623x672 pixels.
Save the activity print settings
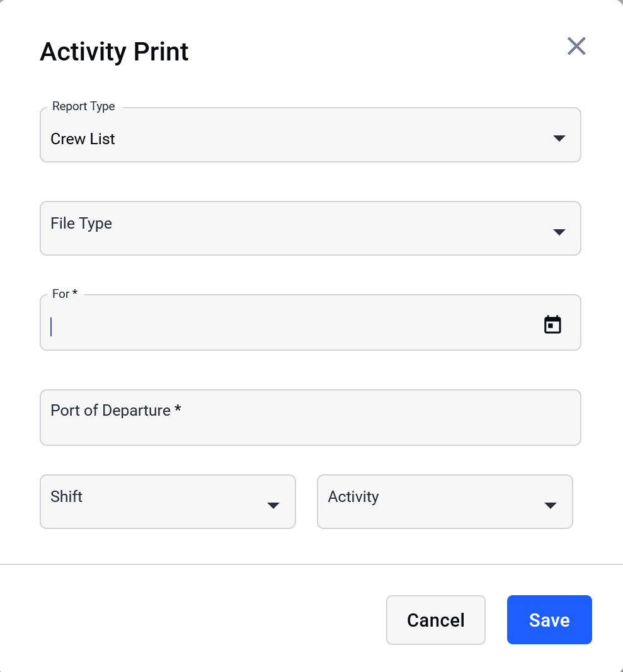point(549,620)
